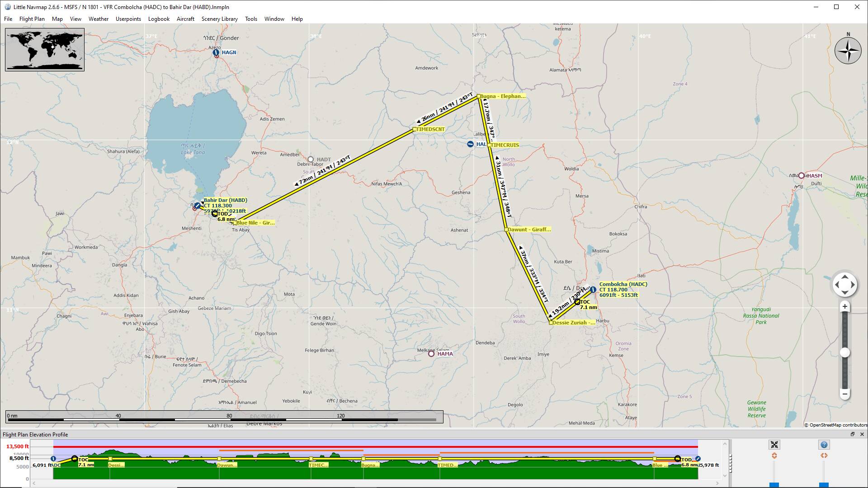This screenshot has width=868, height=488.
Task: Open the Flight Plan menu
Action: [x=32, y=19]
